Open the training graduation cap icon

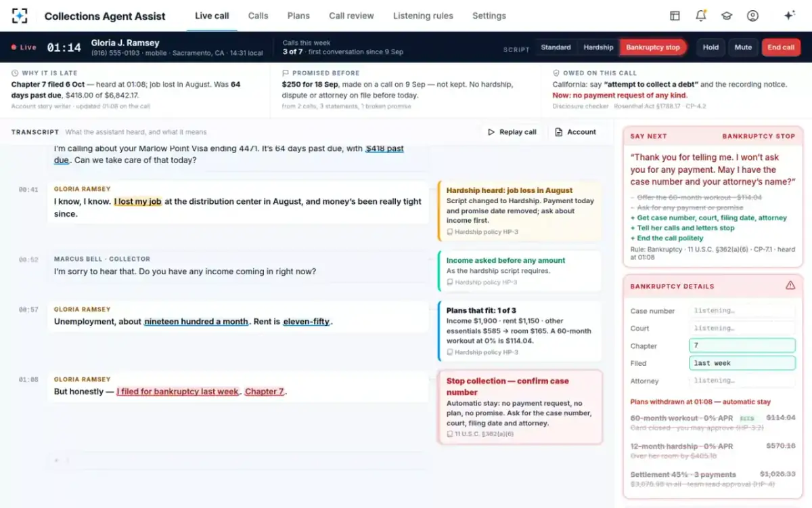(727, 16)
